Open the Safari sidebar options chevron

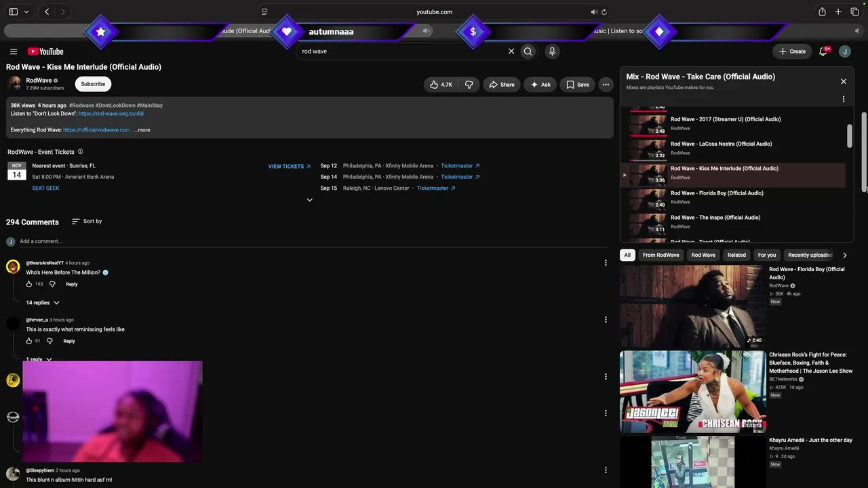[26, 12]
